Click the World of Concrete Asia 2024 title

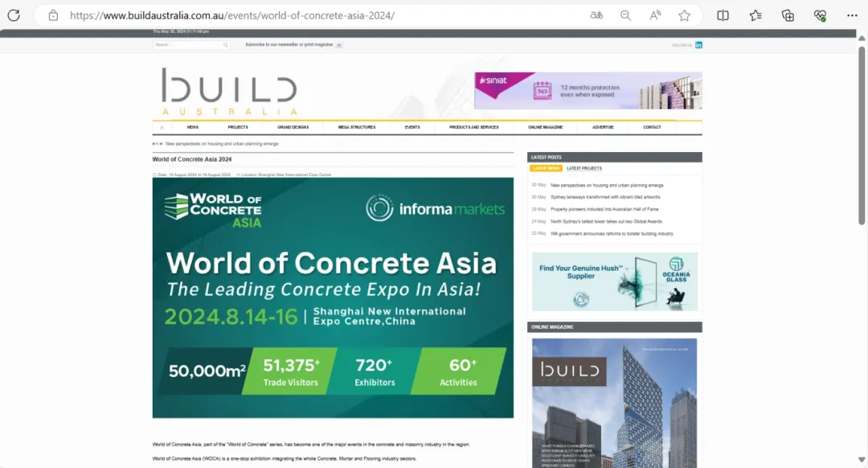(192, 159)
